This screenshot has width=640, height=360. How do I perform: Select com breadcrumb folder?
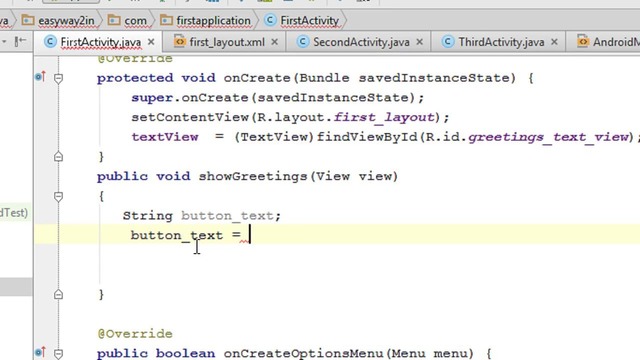click(x=135, y=20)
